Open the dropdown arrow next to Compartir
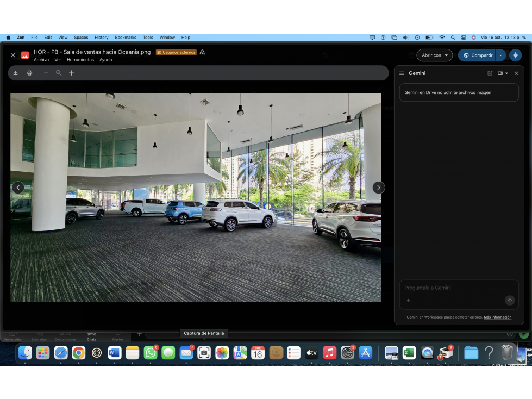 point(501,55)
